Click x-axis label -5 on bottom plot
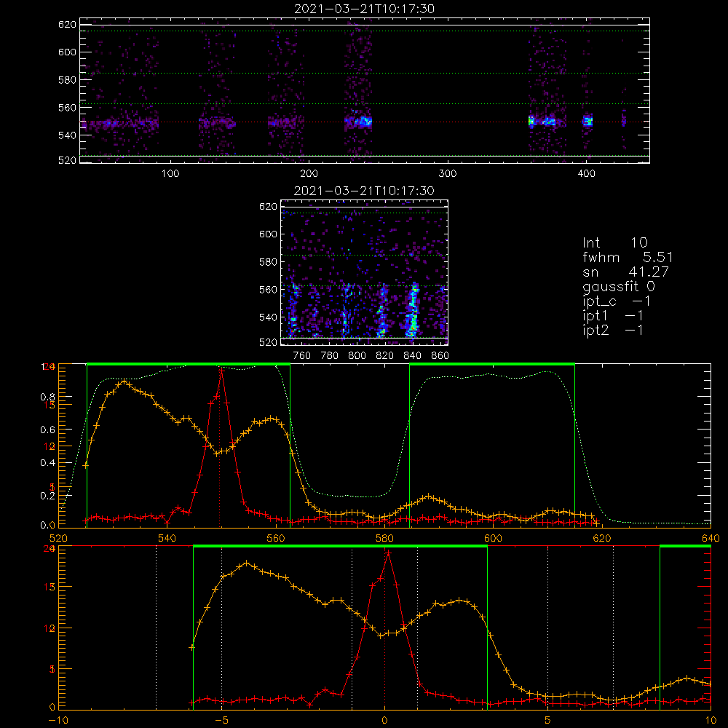This screenshot has height=728, width=728. [221, 720]
